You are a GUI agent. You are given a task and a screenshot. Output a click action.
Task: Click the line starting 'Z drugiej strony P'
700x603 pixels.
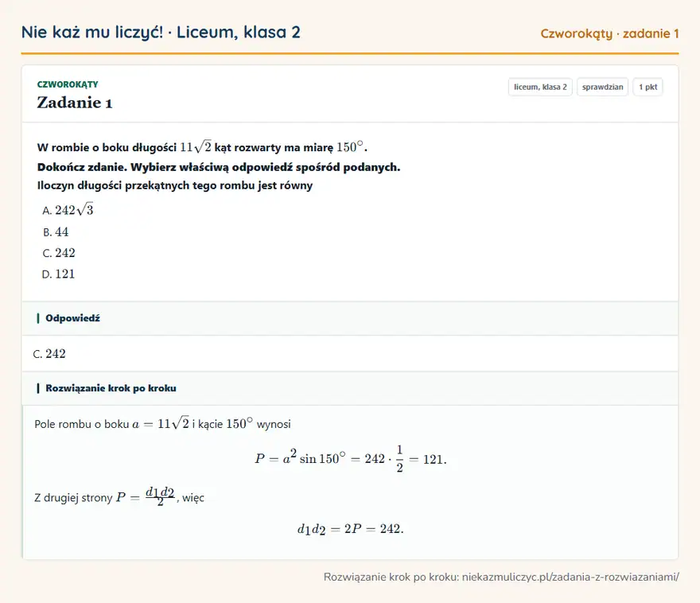[119, 496]
